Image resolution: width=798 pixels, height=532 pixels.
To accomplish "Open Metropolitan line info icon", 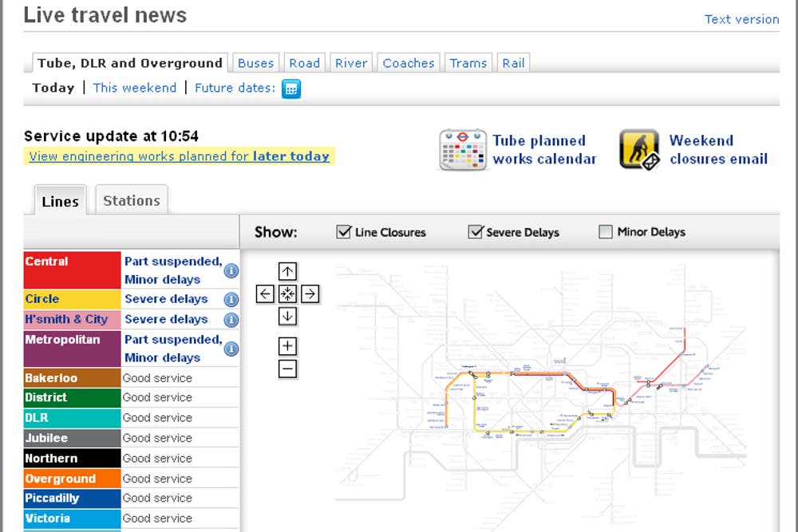I will coord(231,349).
